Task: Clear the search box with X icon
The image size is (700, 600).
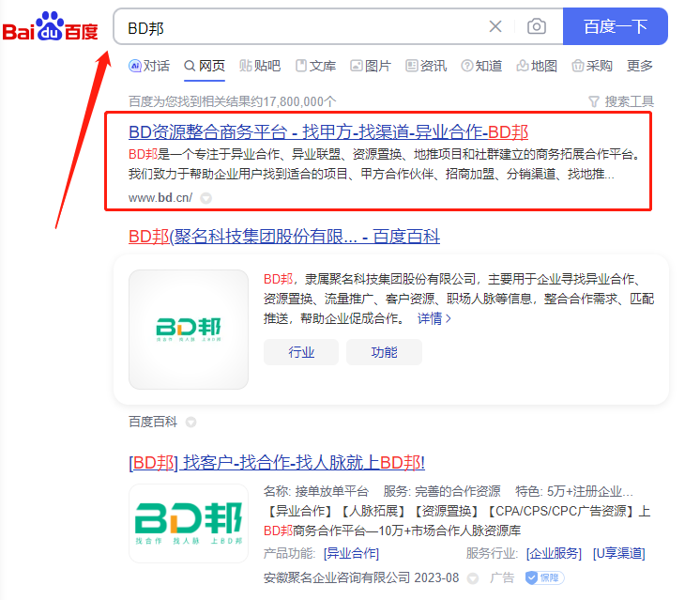Action: (495, 26)
